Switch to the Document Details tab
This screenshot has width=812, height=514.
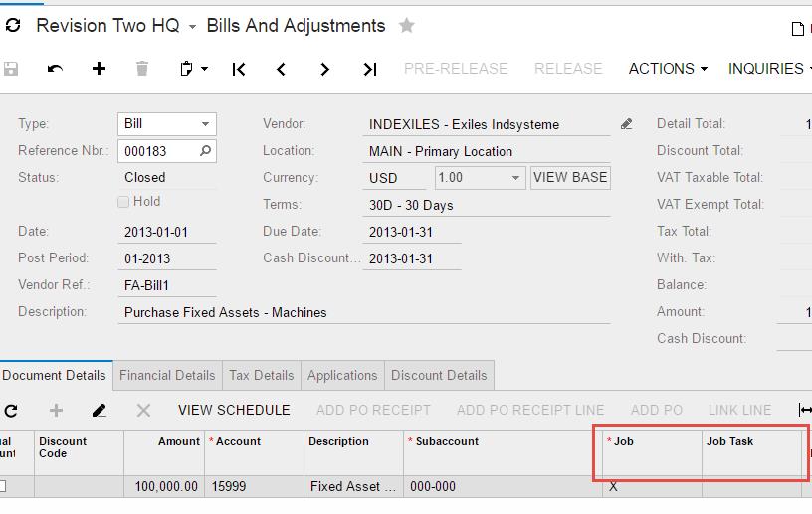pos(55,375)
